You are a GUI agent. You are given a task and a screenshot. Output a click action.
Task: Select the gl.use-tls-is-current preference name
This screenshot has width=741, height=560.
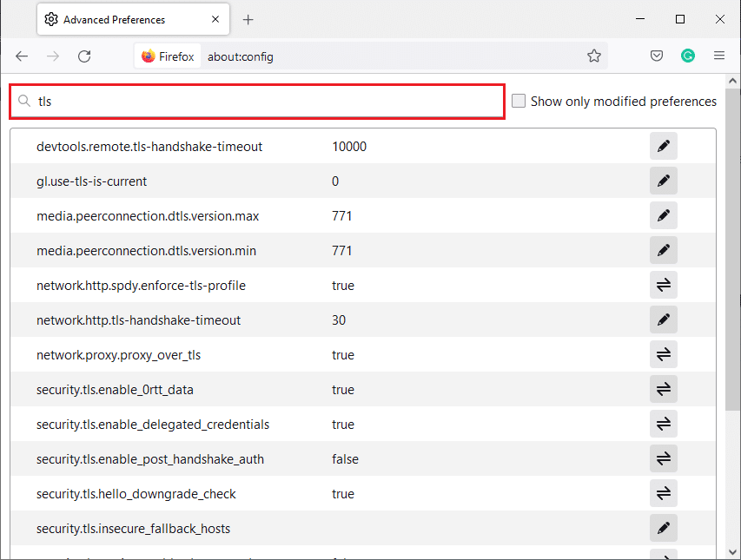(x=92, y=181)
